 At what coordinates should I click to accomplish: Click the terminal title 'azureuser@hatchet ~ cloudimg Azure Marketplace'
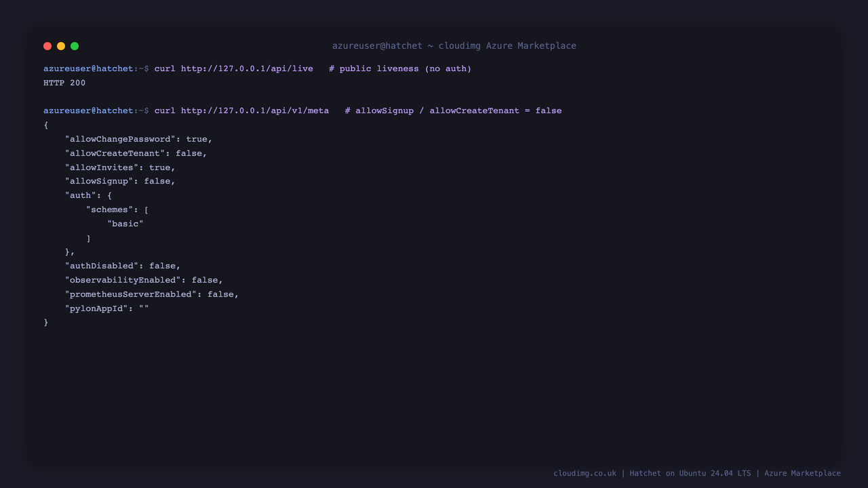454,46
